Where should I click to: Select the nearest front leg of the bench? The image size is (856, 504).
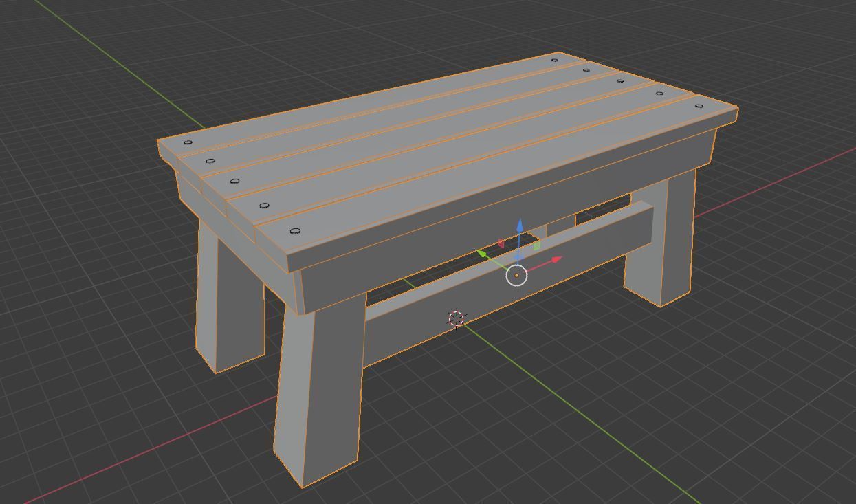coord(320,392)
